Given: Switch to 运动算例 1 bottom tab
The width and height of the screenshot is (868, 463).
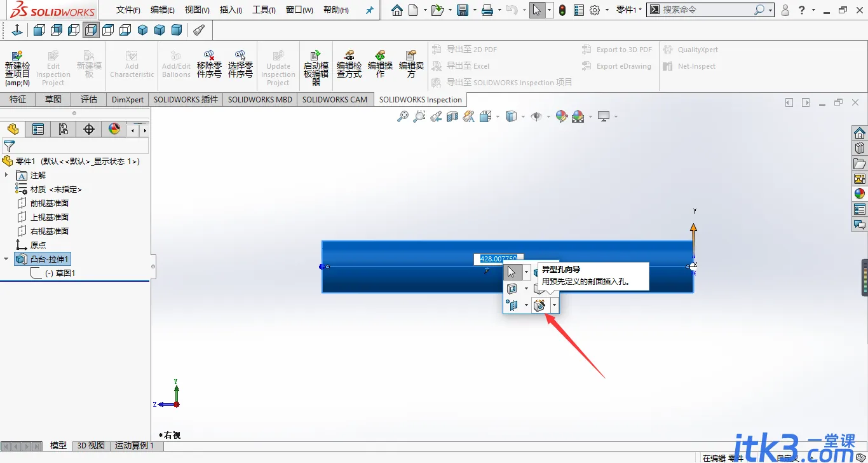Looking at the screenshot, I should [134, 445].
